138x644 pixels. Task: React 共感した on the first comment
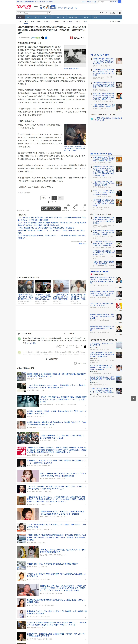coord(60,347)
